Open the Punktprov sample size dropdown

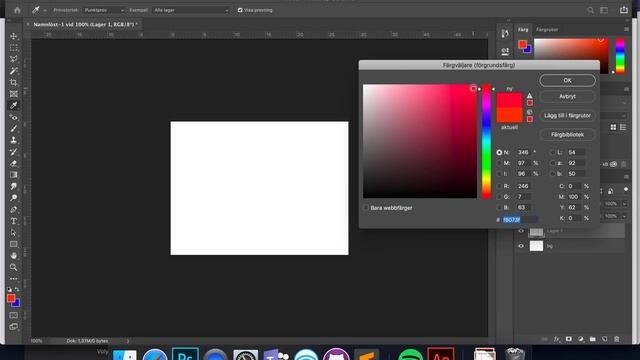(104, 10)
